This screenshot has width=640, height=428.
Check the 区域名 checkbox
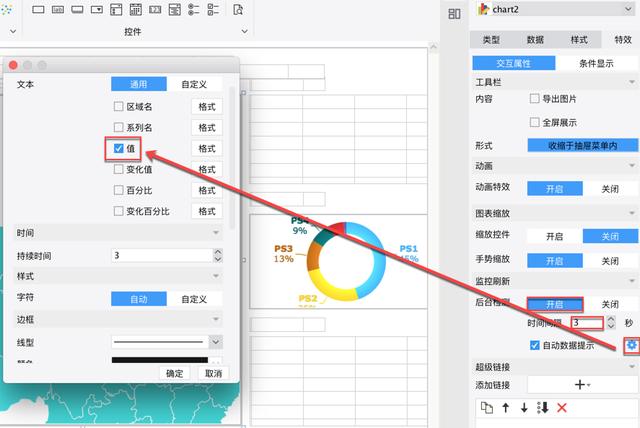(x=118, y=106)
